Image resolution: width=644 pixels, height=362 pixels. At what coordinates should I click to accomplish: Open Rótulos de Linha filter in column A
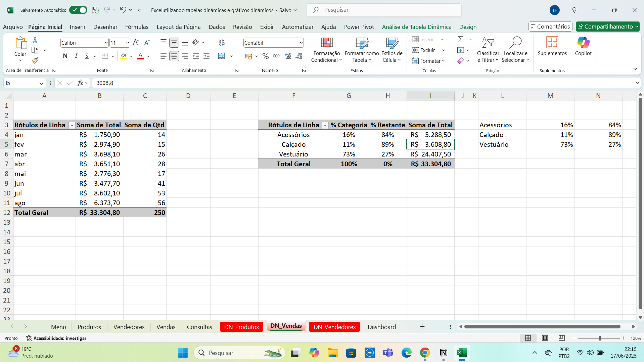tap(72, 125)
